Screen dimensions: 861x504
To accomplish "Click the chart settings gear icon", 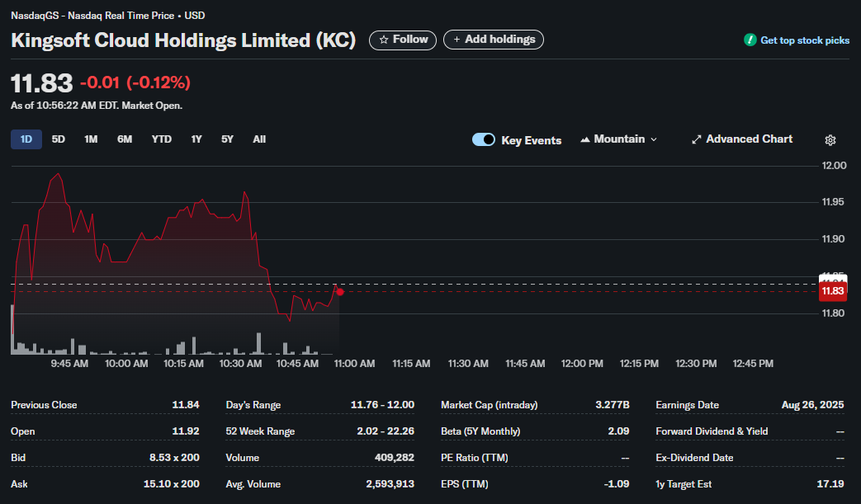I will pyautogui.click(x=830, y=140).
